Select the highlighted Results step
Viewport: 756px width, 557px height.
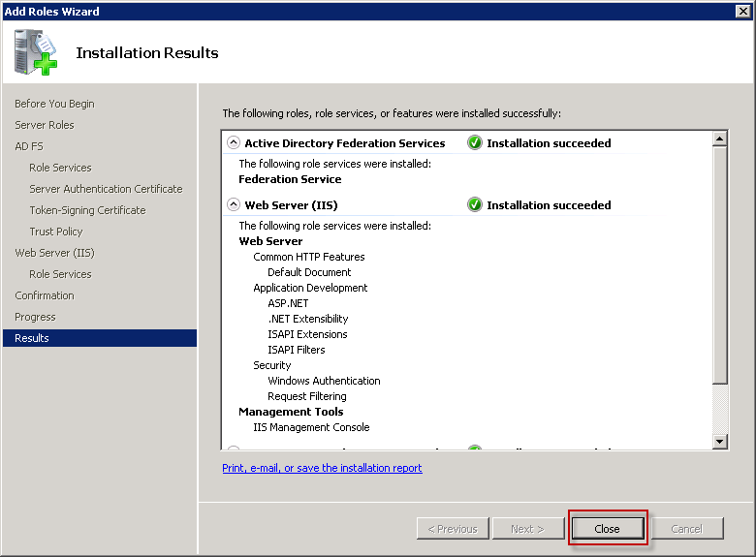pyautogui.click(x=100, y=338)
